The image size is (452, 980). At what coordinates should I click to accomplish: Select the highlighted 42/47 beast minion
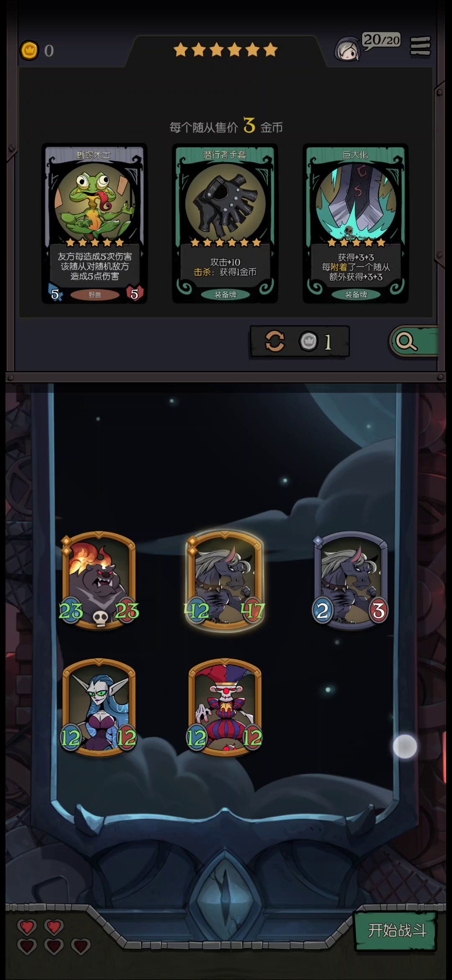225,580
